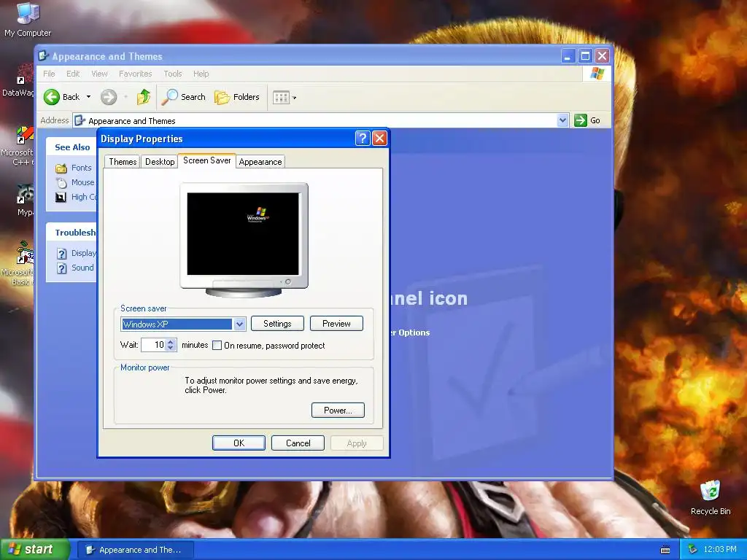Click the Fonts folder icon in See Also
This screenshot has width=747, height=560.
61,168
